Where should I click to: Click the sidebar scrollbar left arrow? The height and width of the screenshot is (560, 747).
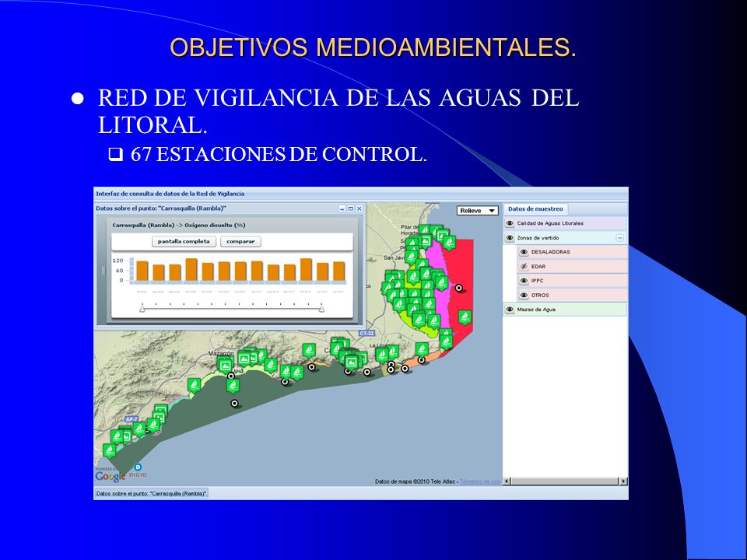[x=507, y=481]
